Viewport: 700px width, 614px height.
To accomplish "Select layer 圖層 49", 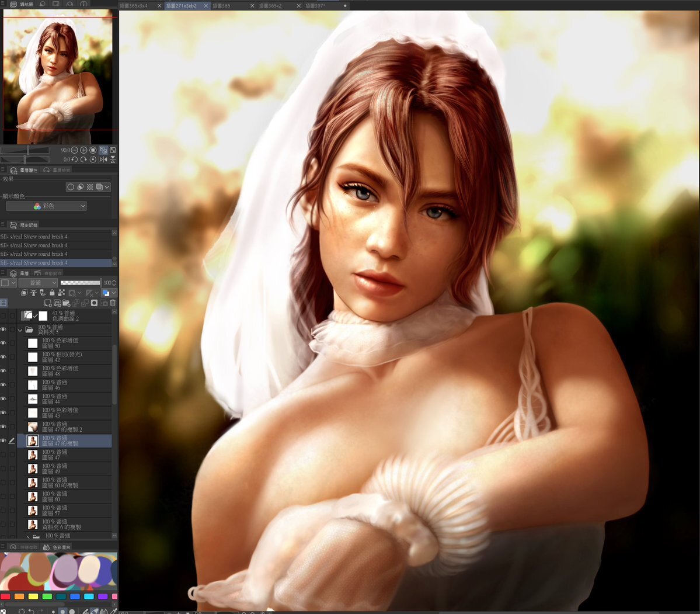I will [64, 469].
